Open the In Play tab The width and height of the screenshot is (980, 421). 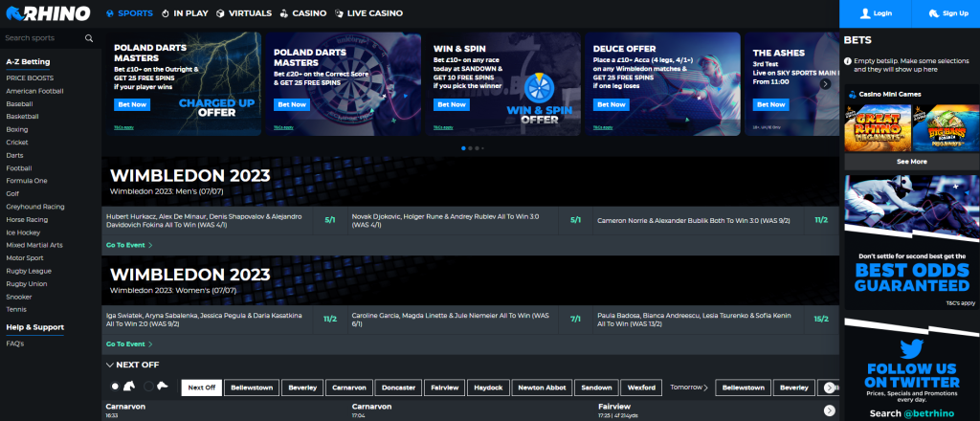(185, 13)
